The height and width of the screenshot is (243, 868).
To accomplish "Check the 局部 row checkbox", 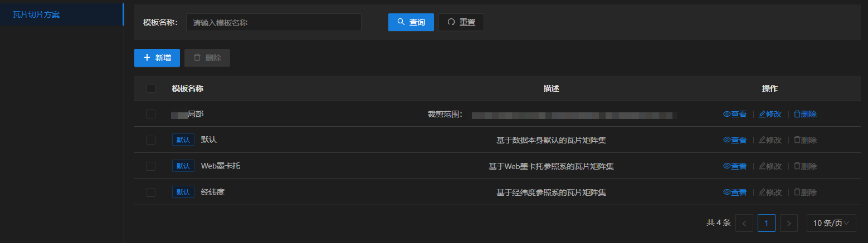I will tap(151, 114).
